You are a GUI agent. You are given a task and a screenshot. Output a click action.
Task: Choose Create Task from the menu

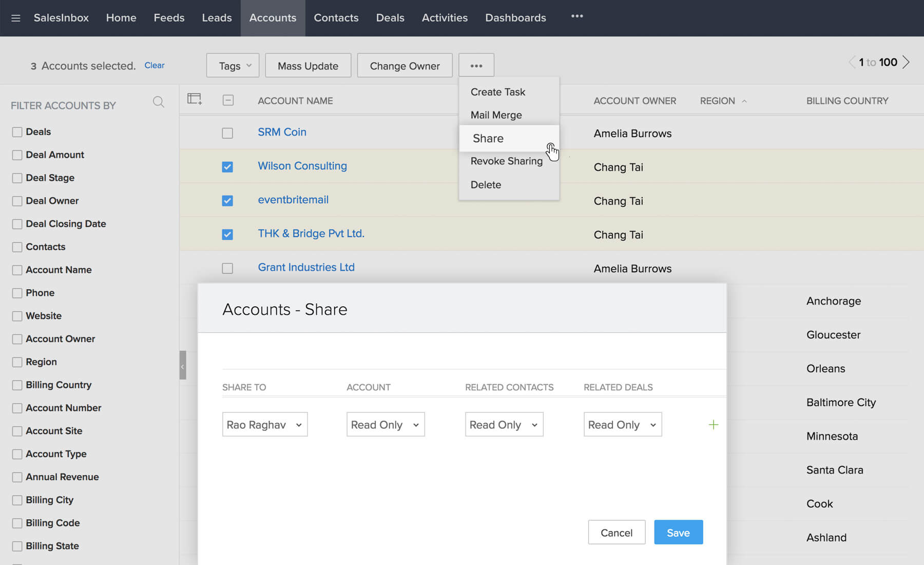[498, 92]
